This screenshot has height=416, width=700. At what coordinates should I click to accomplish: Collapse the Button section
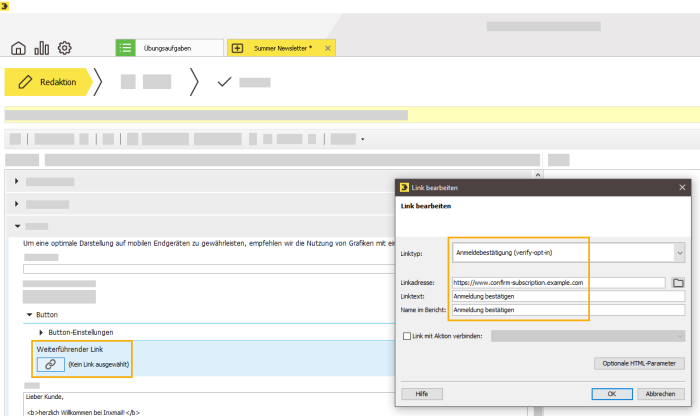tap(29, 315)
